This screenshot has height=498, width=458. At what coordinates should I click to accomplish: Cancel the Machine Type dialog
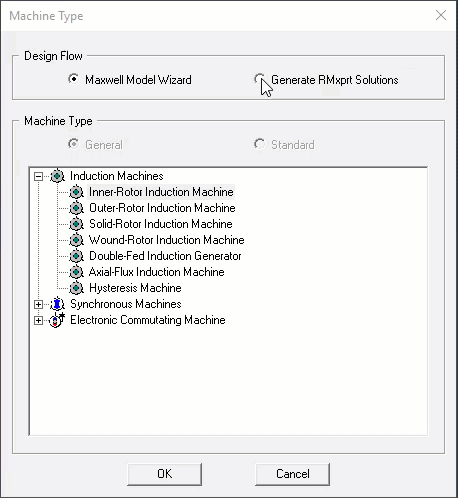(x=292, y=474)
